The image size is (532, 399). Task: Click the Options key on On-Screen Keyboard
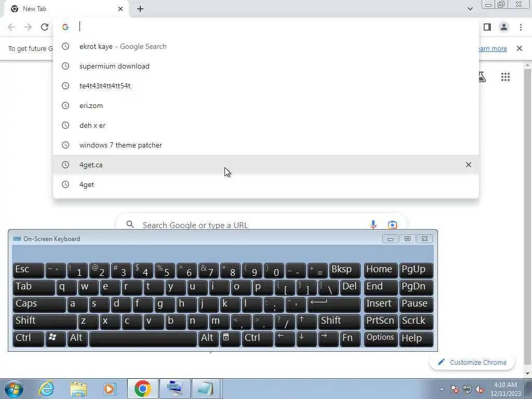point(381,339)
